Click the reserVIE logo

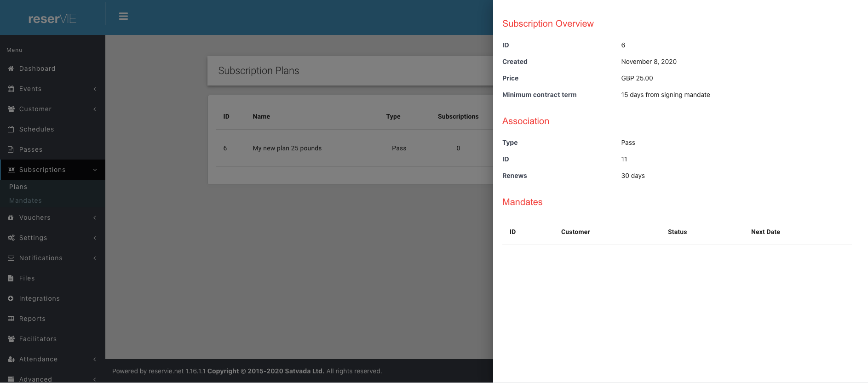click(52, 18)
